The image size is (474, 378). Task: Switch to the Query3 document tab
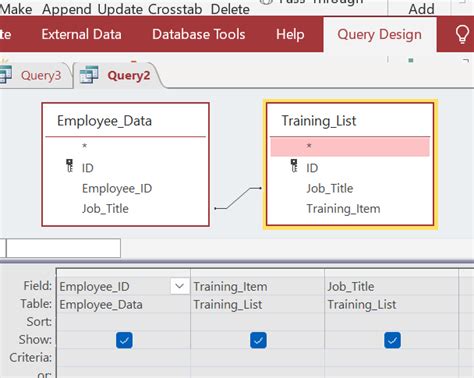41,75
